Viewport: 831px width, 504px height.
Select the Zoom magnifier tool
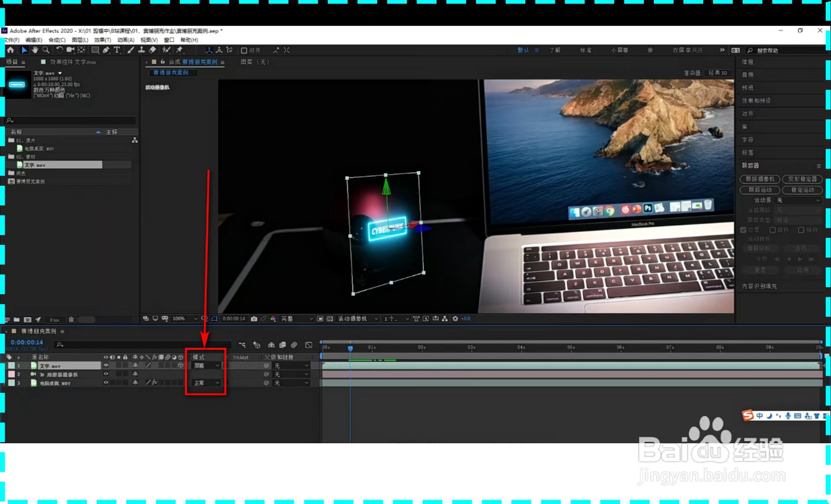click(46, 50)
